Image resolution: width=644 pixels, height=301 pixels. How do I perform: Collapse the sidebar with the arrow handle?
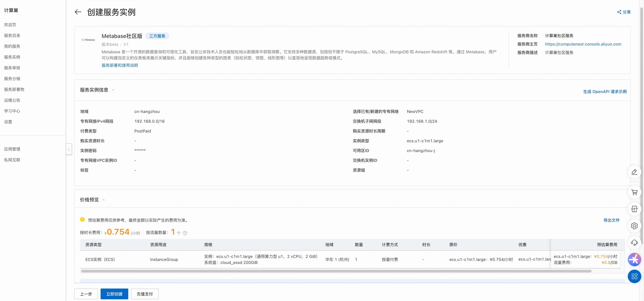click(69, 149)
